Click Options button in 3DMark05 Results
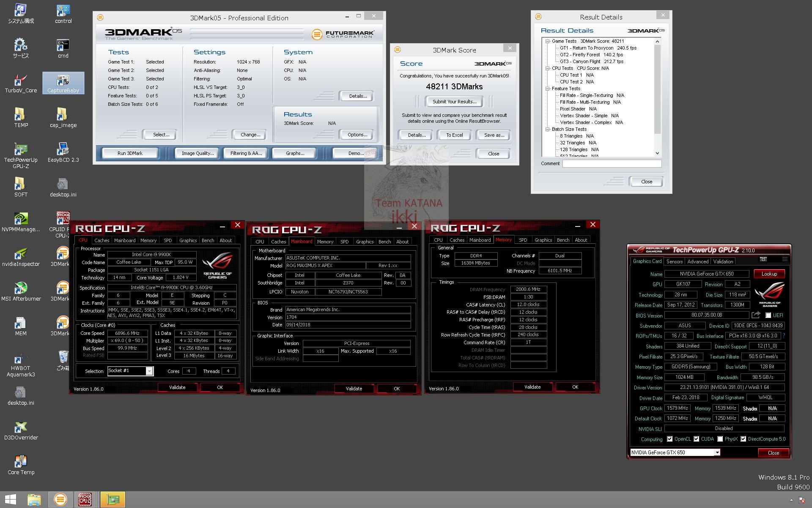The image size is (812, 508). click(357, 135)
